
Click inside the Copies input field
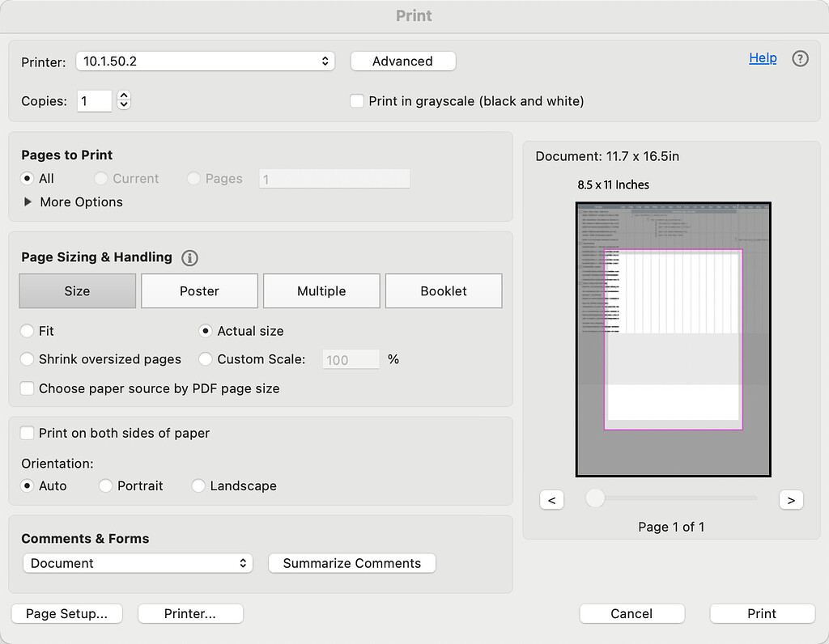click(x=94, y=100)
